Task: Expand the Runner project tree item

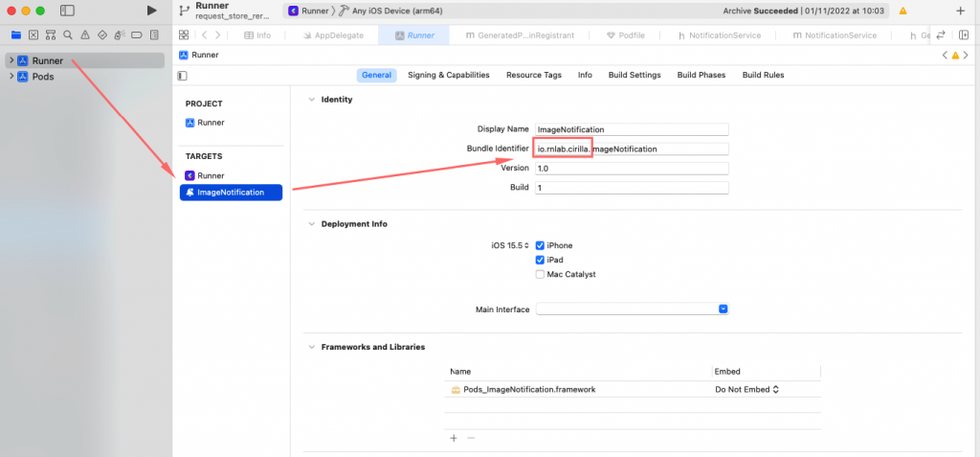Action: pos(11,60)
